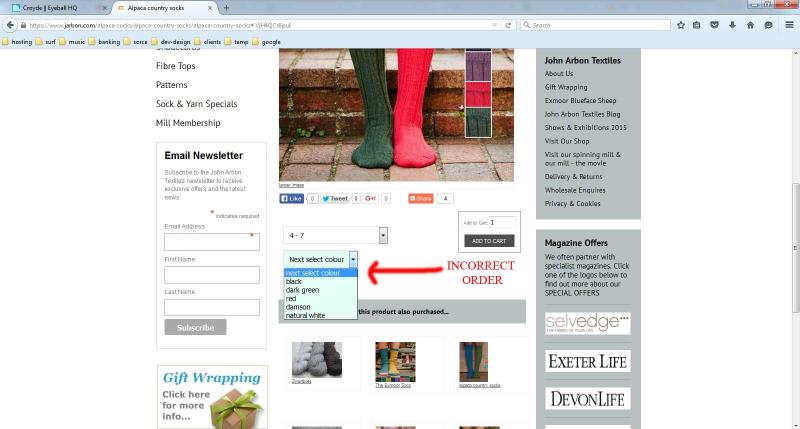Screen dimensions: 800x429
Task: Open the DevonLife magazine logo
Action: (x=587, y=398)
